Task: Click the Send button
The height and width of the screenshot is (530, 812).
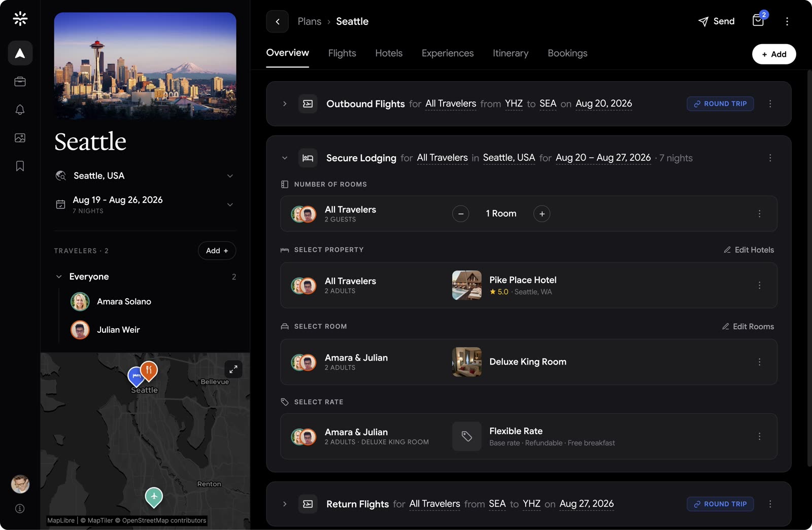Action: tap(716, 21)
